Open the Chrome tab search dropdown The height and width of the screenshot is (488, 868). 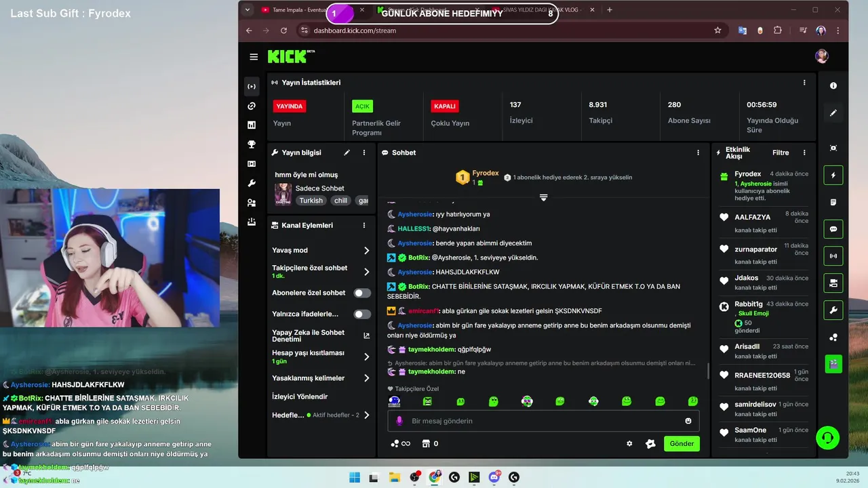(247, 9)
